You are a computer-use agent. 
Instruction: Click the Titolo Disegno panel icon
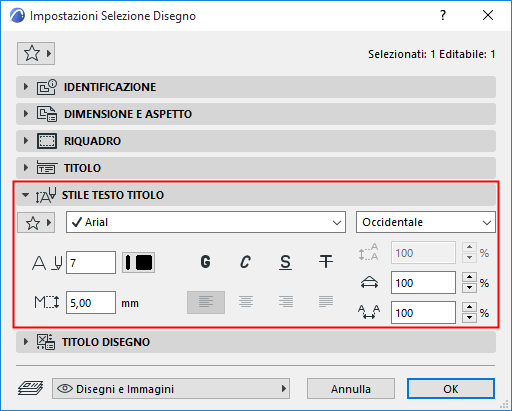click(46, 342)
